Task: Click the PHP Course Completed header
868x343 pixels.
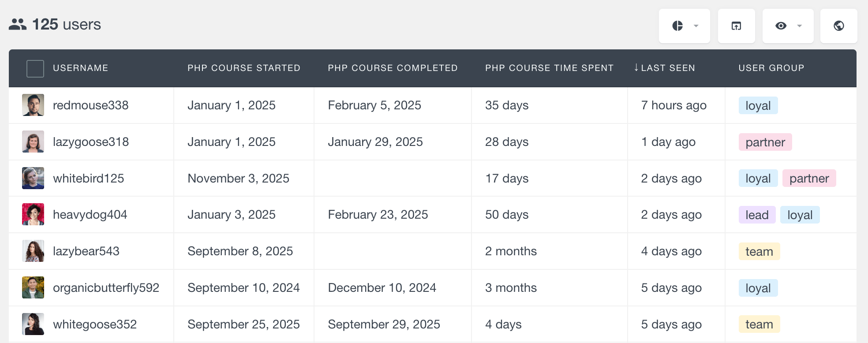Action: [x=393, y=68]
